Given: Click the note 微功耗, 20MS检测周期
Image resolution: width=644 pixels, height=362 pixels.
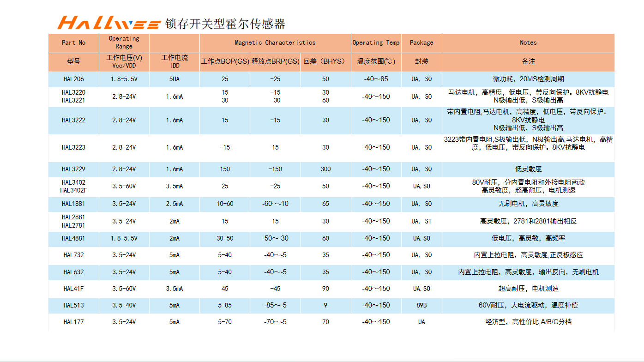Looking at the screenshot, I should click(528, 79).
